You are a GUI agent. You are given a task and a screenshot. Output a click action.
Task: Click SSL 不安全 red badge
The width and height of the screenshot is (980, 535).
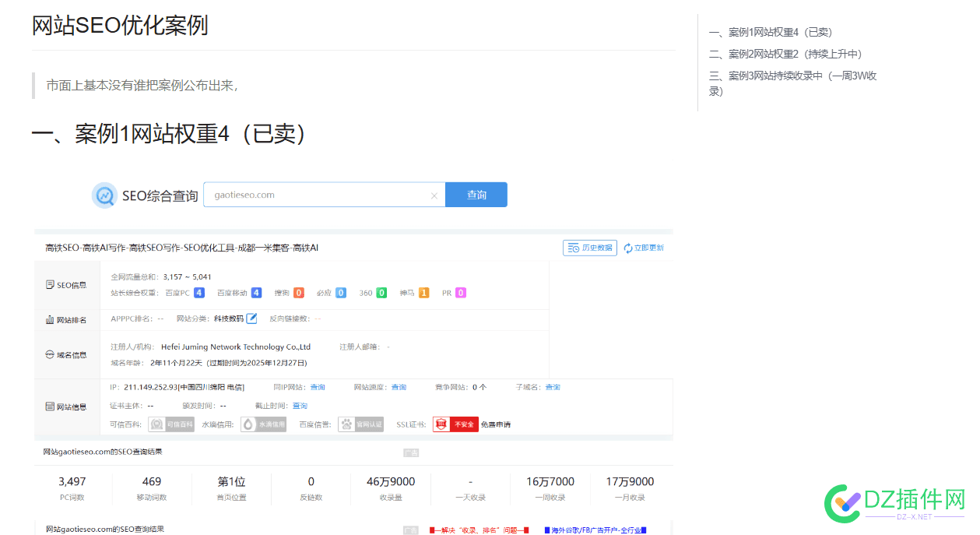[455, 424]
